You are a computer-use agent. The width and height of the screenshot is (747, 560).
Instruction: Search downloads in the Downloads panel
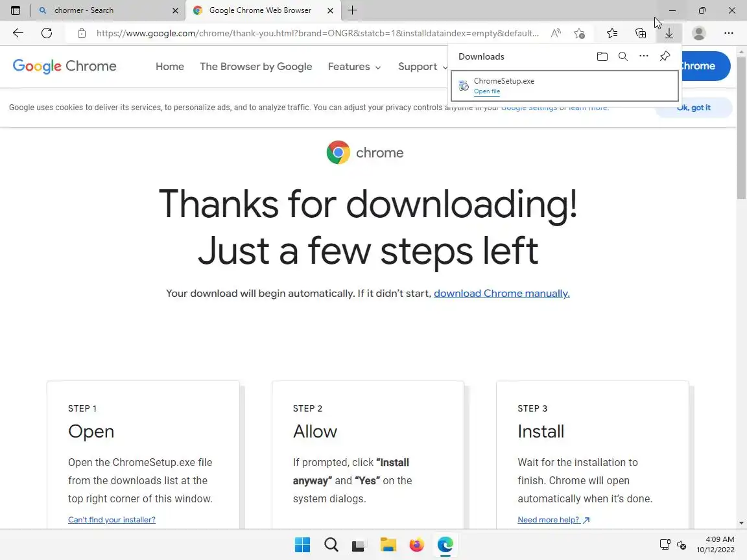click(x=622, y=56)
